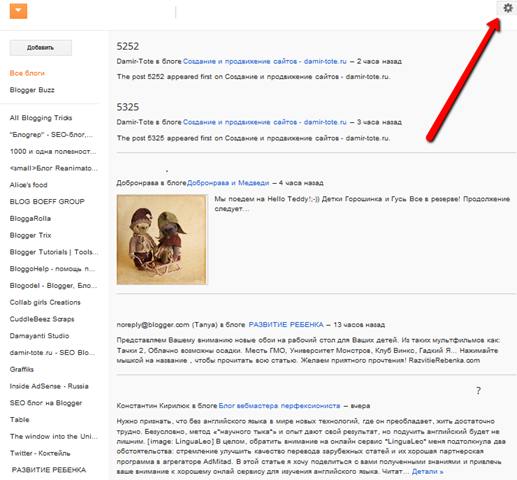517x480 pixels.
Task: Open 1000 и одна полезност... blog
Action: pyautogui.click(x=53, y=151)
